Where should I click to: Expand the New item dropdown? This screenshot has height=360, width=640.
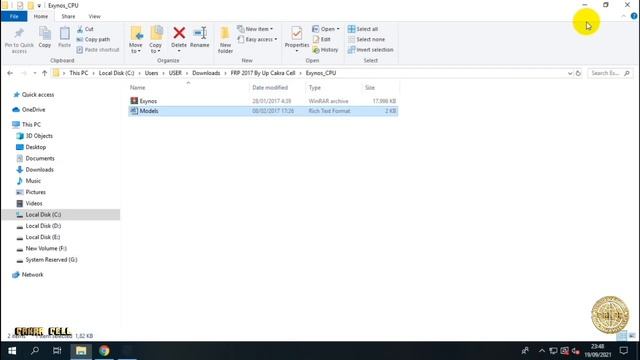[255, 29]
